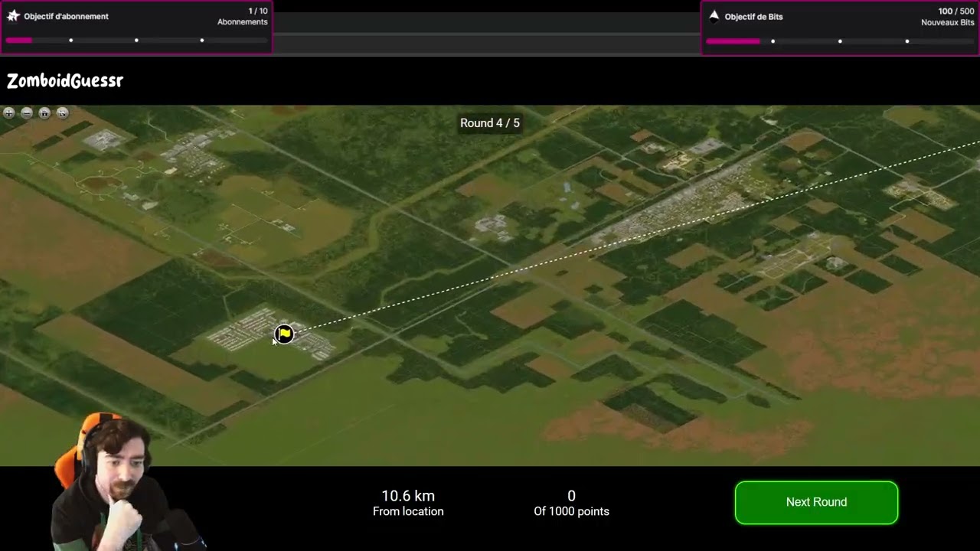The height and width of the screenshot is (551, 980).
Task: Toggle full-screen map view icon
Action: (63, 113)
